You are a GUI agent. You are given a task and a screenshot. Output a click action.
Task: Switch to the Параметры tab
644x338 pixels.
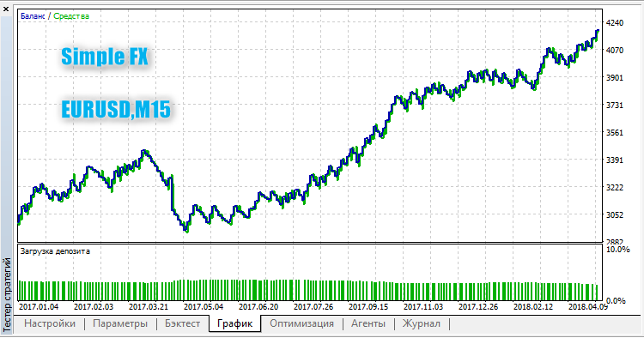pyautogui.click(x=120, y=323)
